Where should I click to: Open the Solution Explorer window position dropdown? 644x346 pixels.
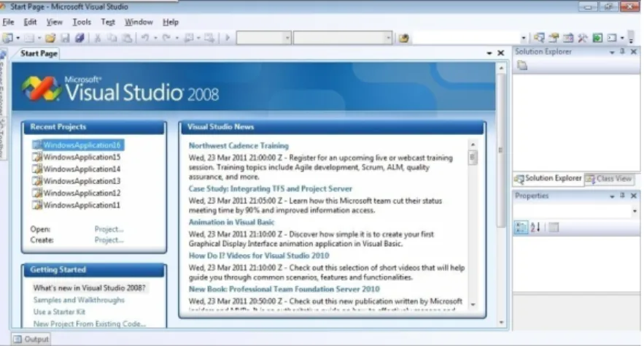point(612,52)
